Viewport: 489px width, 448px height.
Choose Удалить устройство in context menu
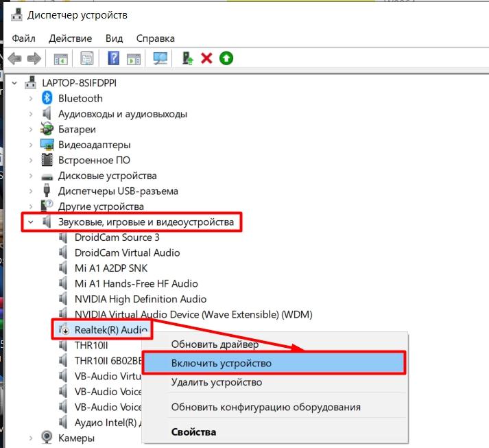pyautogui.click(x=274, y=382)
